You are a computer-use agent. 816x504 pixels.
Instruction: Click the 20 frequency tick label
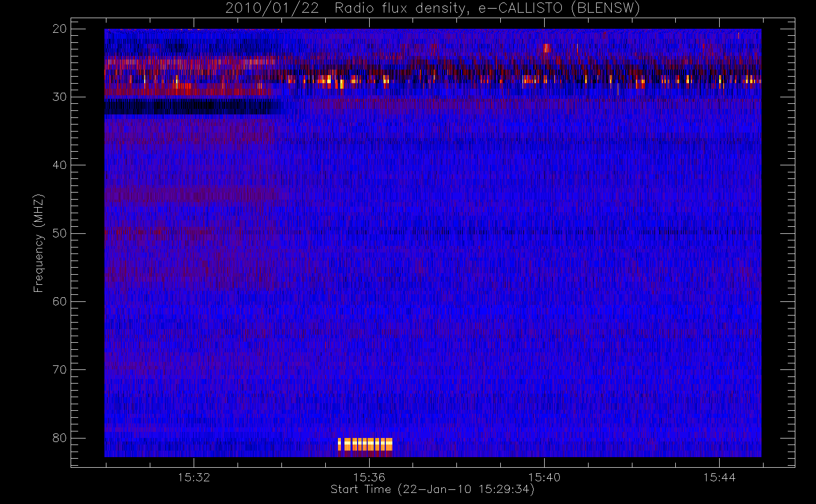click(60, 29)
